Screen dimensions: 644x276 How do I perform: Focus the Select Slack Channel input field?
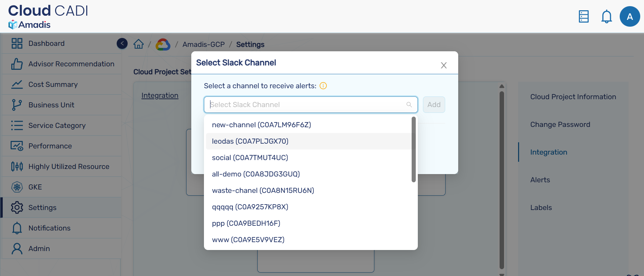point(306,105)
